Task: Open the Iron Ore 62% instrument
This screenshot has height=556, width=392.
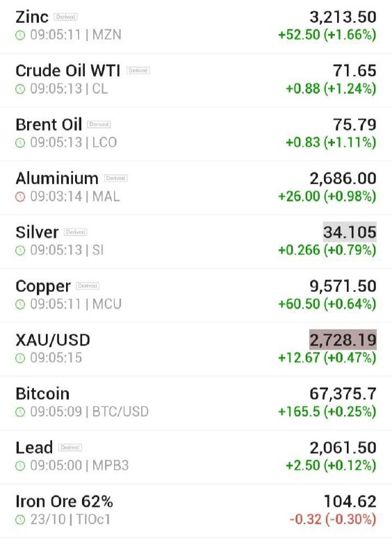Action: pos(196,511)
